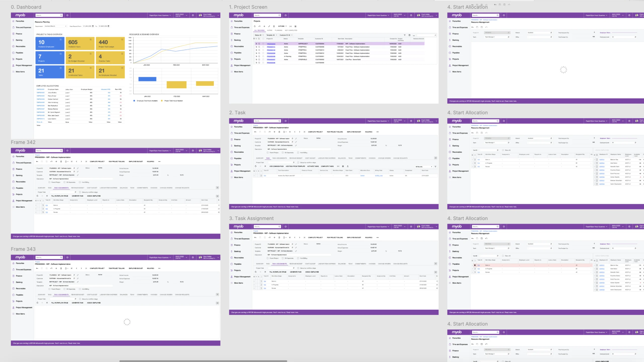Enable the Hold Billing checkbox in the Task Assignment frame
The height and width of the screenshot is (362, 644).
click(x=298, y=258)
